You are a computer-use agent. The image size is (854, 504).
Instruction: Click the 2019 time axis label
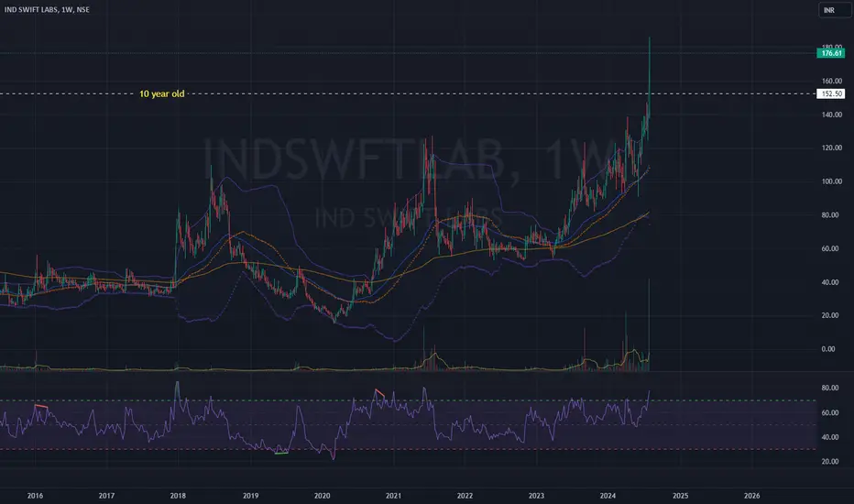click(x=250, y=496)
